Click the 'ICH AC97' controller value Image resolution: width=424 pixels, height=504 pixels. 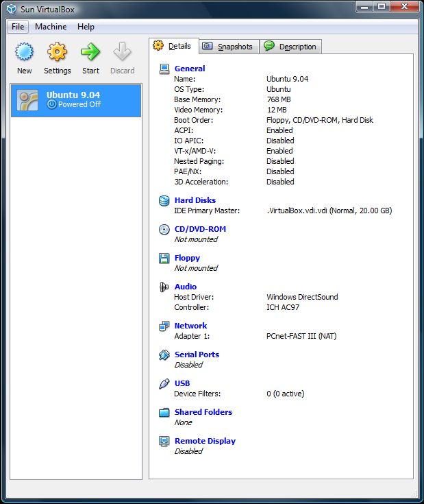(283, 307)
